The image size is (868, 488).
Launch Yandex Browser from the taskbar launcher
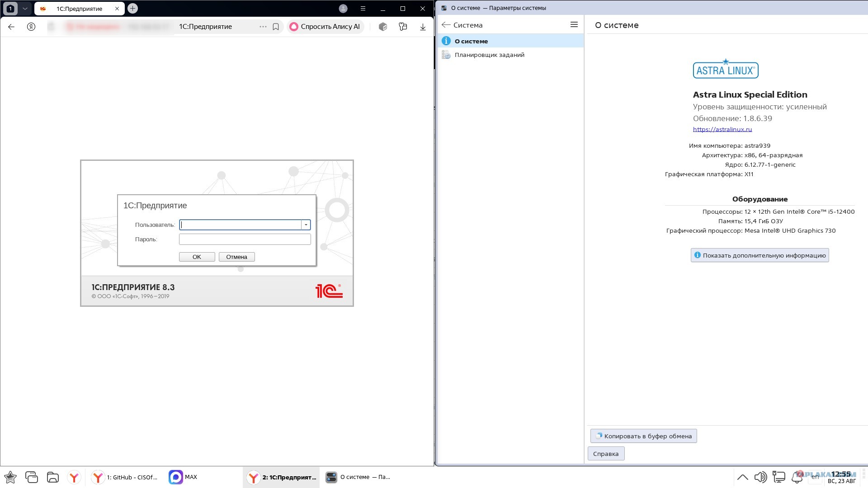(x=74, y=477)
